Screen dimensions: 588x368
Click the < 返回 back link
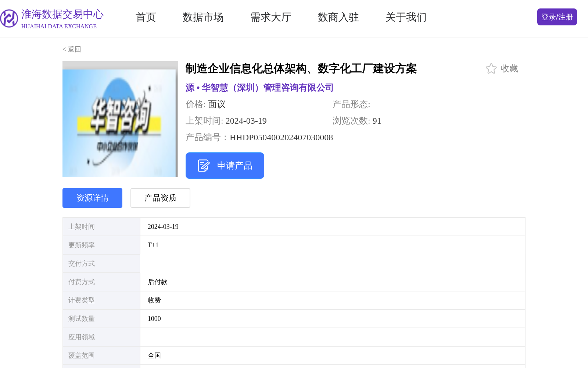point(72,49)
